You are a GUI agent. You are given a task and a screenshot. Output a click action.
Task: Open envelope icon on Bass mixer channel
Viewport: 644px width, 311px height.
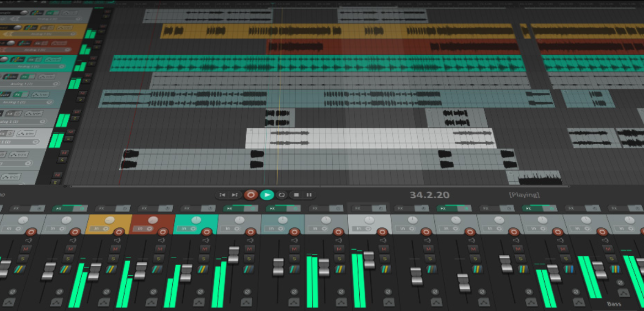(x=624, y=292)
